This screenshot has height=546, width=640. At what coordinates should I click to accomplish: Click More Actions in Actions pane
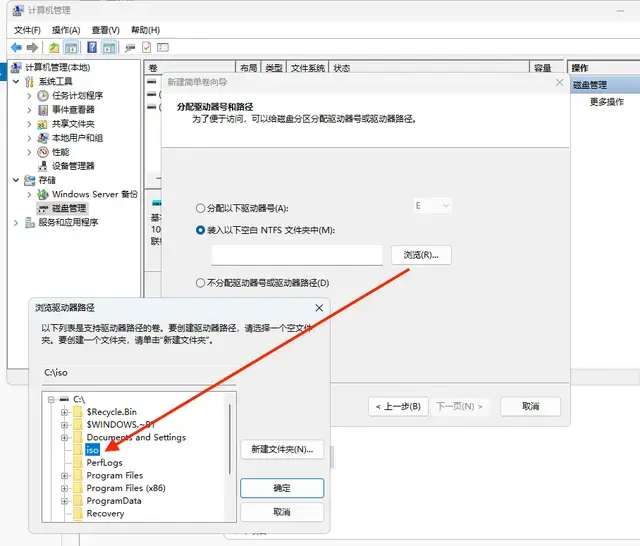pos(607,102)
